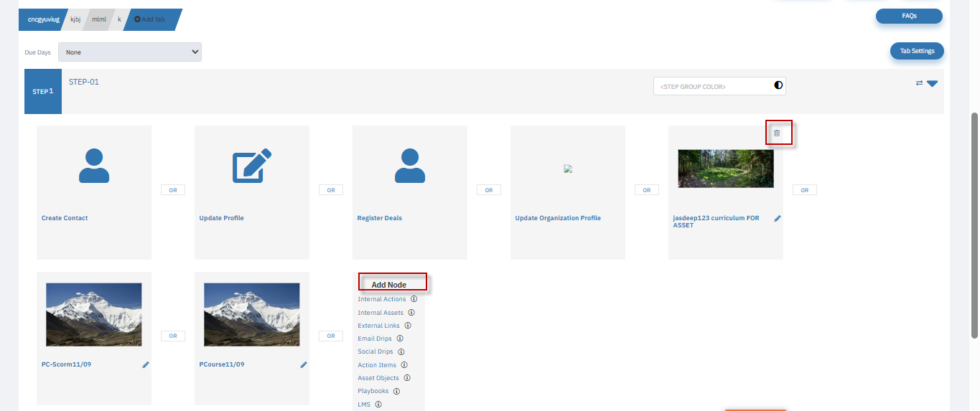Click edit pencil next to PCourse11/09
The image size is (980, 411).
(x=303, y=365)
